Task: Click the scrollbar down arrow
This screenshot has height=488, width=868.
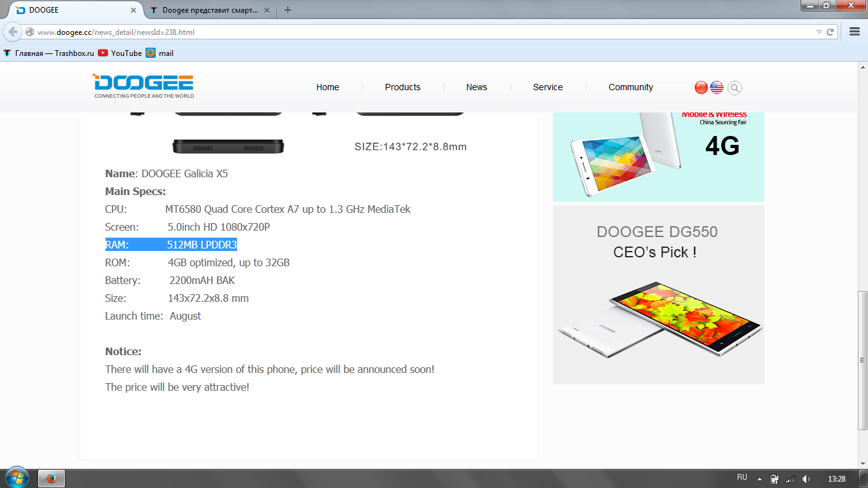Action: point(862,463)
